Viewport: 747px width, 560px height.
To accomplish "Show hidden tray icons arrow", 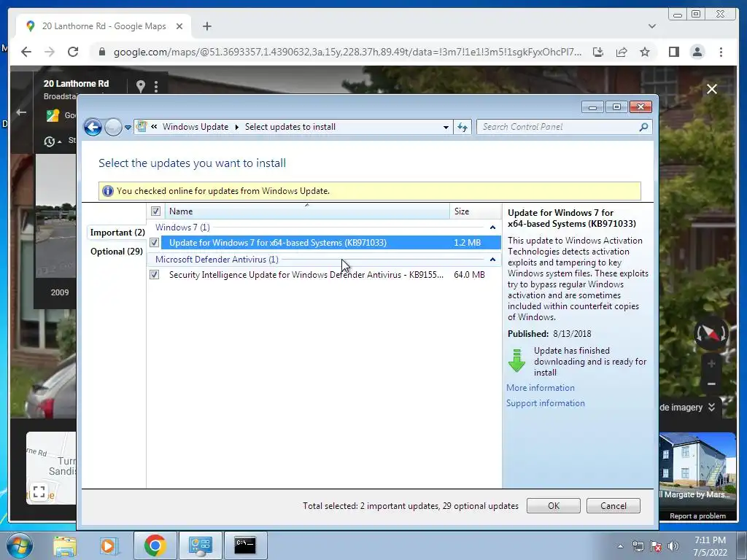I will (x=620, y=547).
